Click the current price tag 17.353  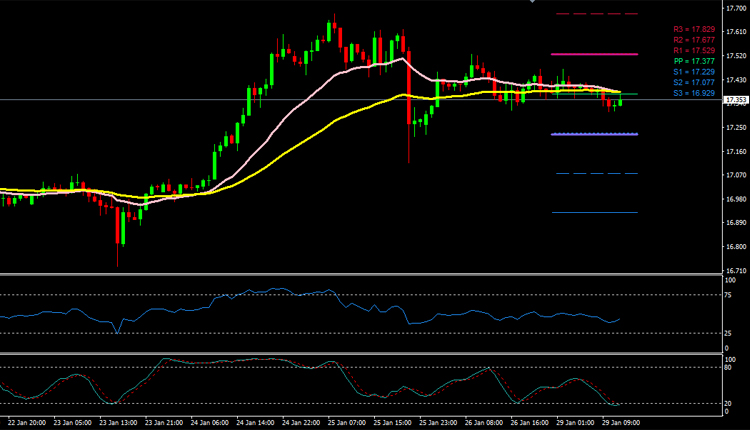737,100
